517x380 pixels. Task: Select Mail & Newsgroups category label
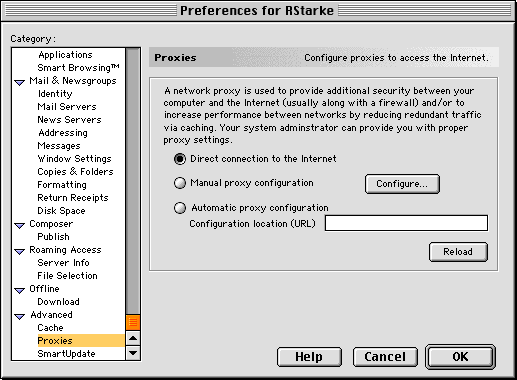point(73,81)
